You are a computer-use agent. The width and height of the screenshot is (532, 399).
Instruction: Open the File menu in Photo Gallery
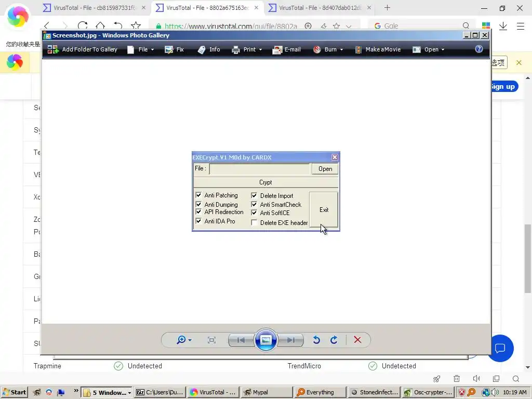[141, 49]
